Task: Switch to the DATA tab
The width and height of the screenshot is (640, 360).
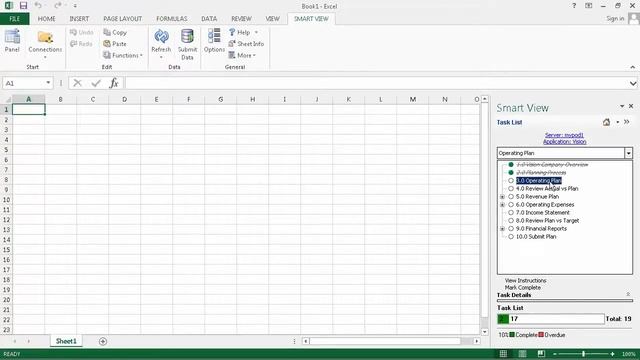Action: point(209,19)
